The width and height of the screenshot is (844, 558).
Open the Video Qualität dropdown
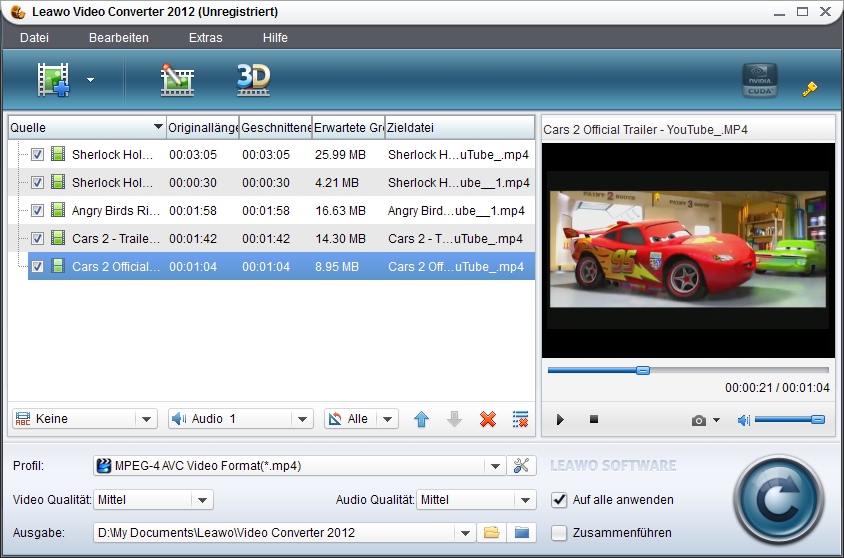click(x=202, y=500)
